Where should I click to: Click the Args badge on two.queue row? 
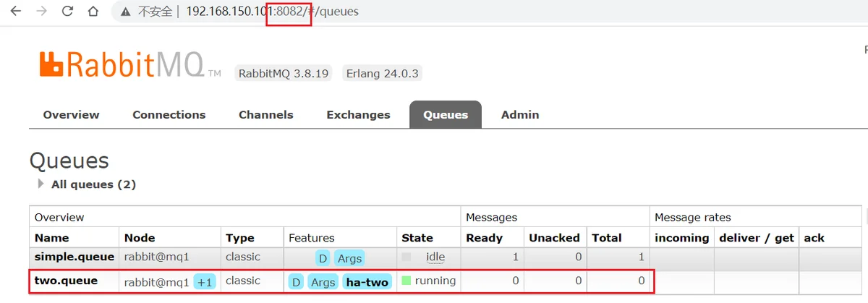tap(323, 282)
